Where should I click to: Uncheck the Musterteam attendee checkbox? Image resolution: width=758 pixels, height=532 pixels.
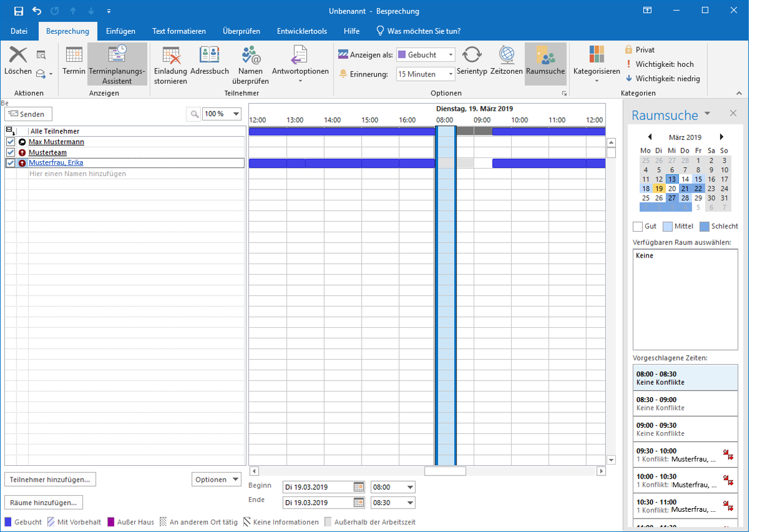click(10, 153)
